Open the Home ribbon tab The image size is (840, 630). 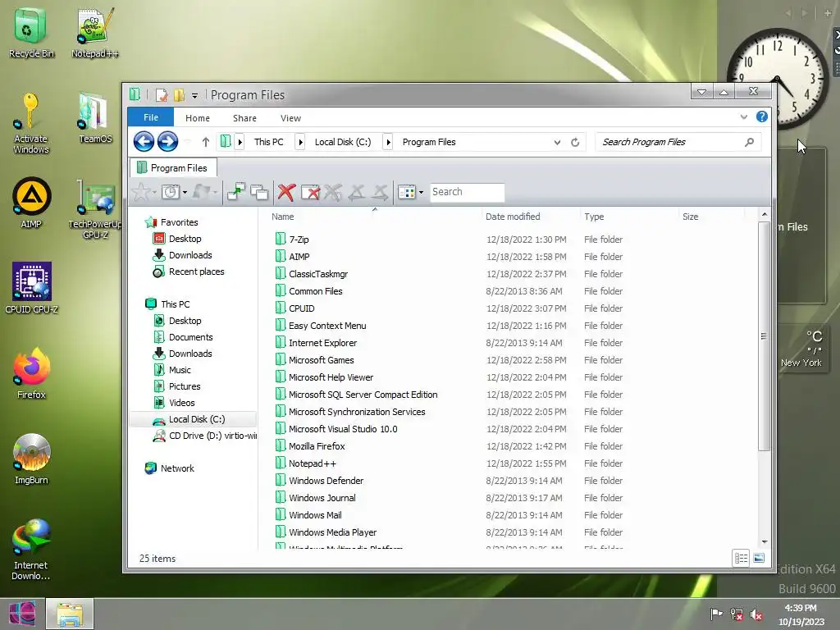198,118
